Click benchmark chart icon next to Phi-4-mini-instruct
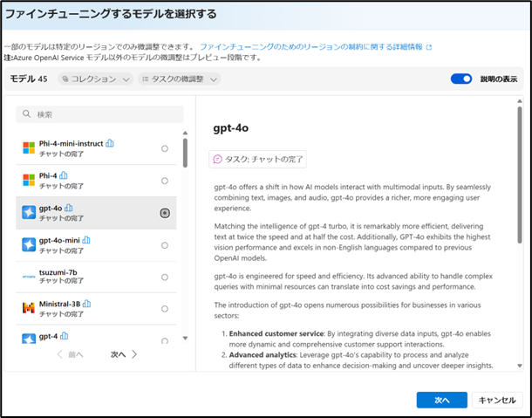Image resolution: width=532 pixels, height=418 pixels. coord(110,143)
